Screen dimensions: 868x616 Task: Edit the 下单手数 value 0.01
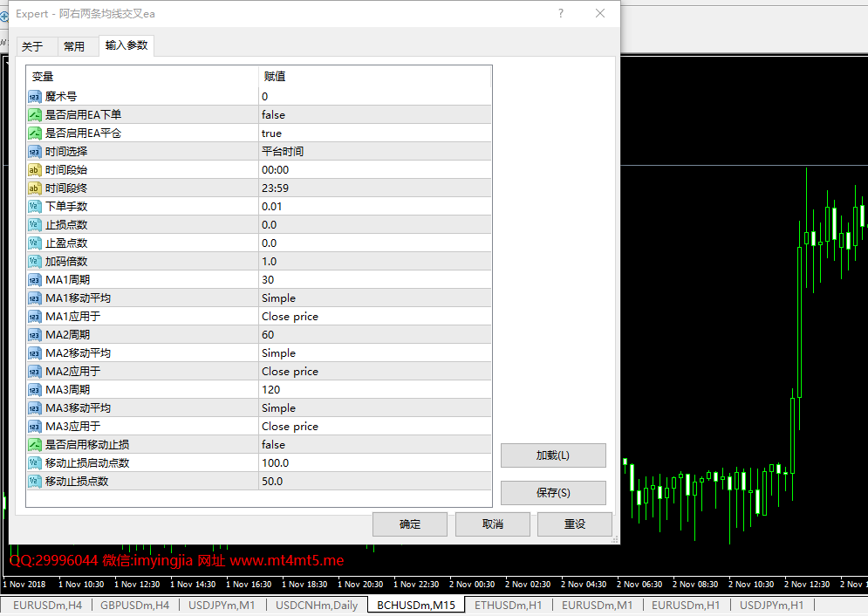(375, 207)
